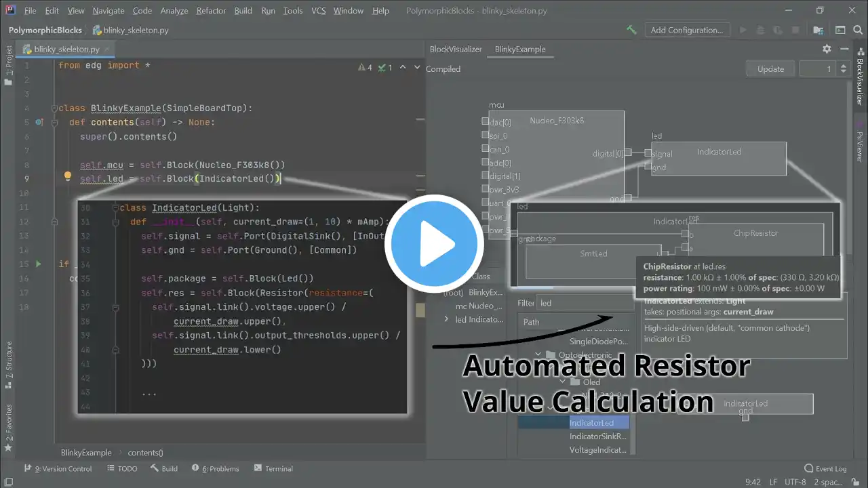
Task: Click the blinky_skeleton.py navigation bar breadcrumb
Action: coord(131,30)
